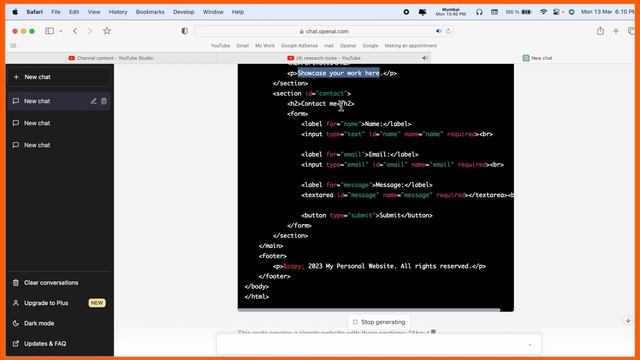Open the Google AdSense favorites link
The height and width of the screenshot is (360, 640).
coord(299,46)
